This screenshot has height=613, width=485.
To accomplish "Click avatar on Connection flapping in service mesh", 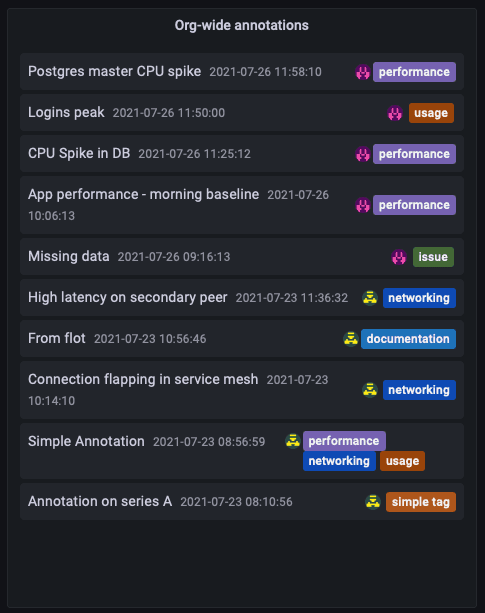I will click(x=369, y=390).
